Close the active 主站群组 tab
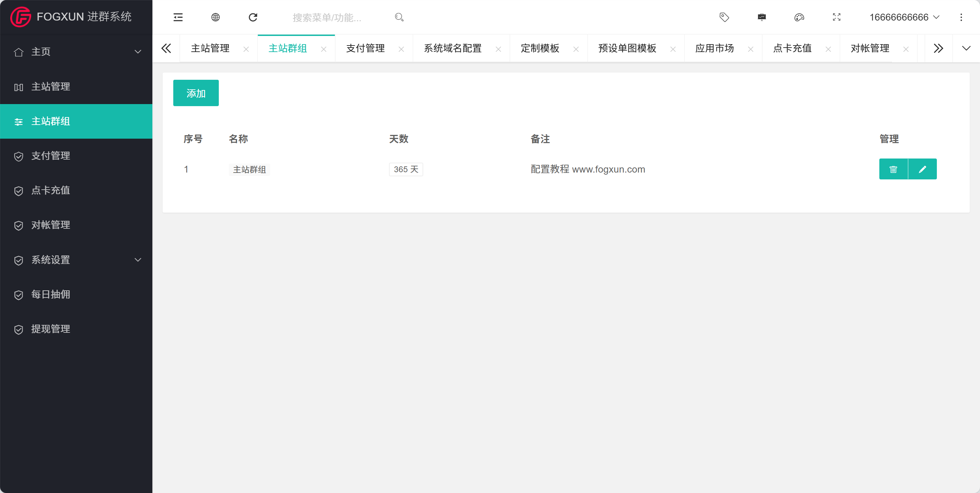 pyautogui.click(x=324, y=49)
